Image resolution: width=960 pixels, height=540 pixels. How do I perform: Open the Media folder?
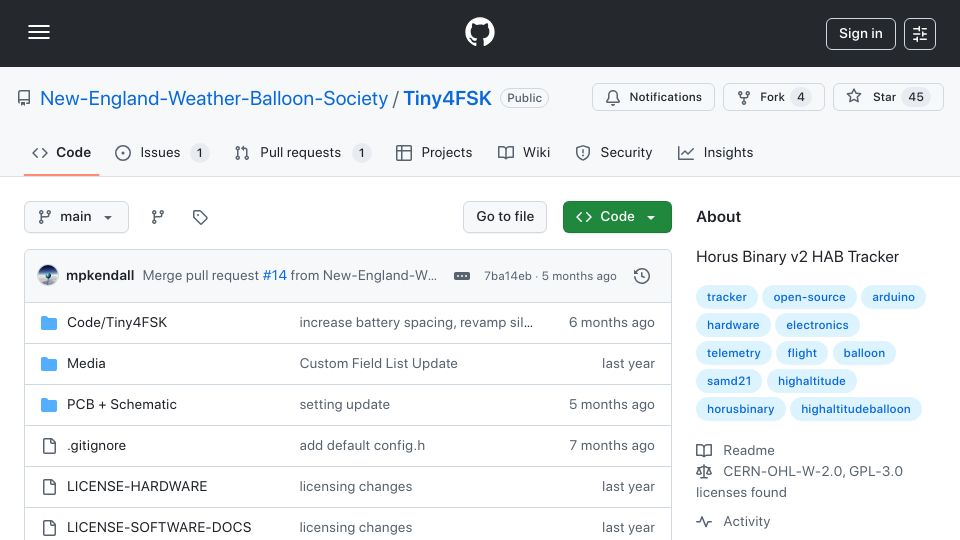pos(86,364)
